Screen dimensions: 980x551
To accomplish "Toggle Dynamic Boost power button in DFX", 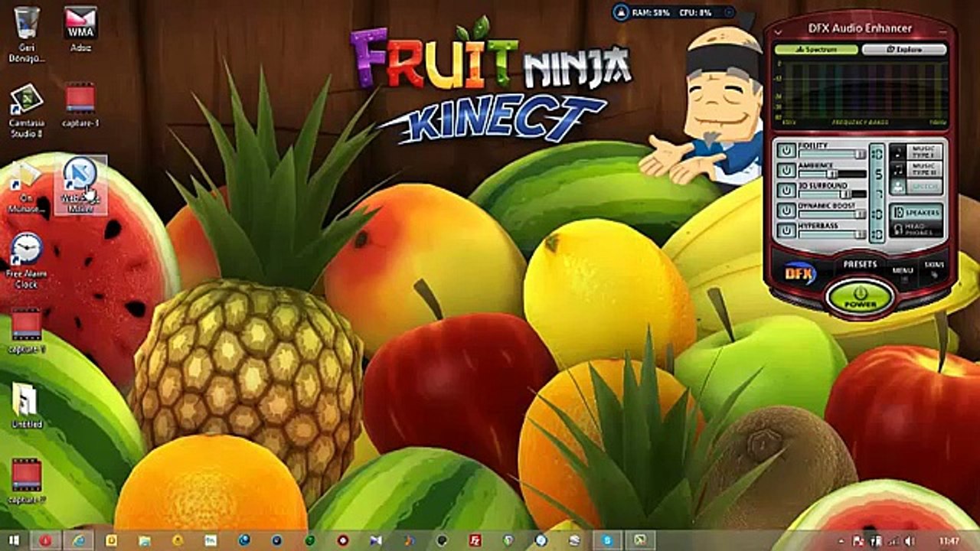I will click(x=785, y=210).
